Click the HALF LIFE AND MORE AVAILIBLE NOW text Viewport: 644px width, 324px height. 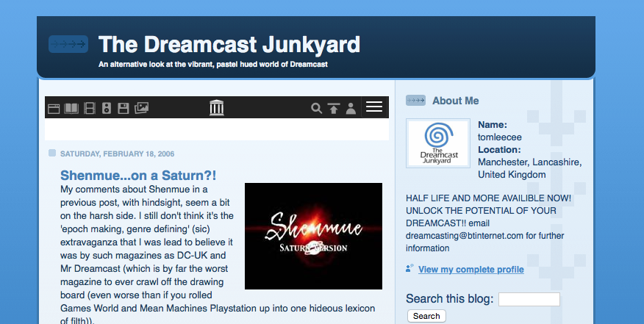tap(488, 198)
